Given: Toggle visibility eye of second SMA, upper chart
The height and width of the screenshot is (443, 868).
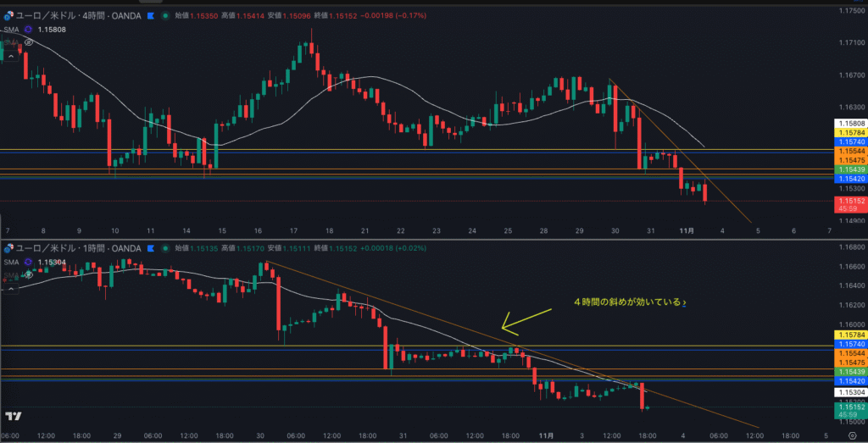Looking at the screenshot, I should pos(29,42).
